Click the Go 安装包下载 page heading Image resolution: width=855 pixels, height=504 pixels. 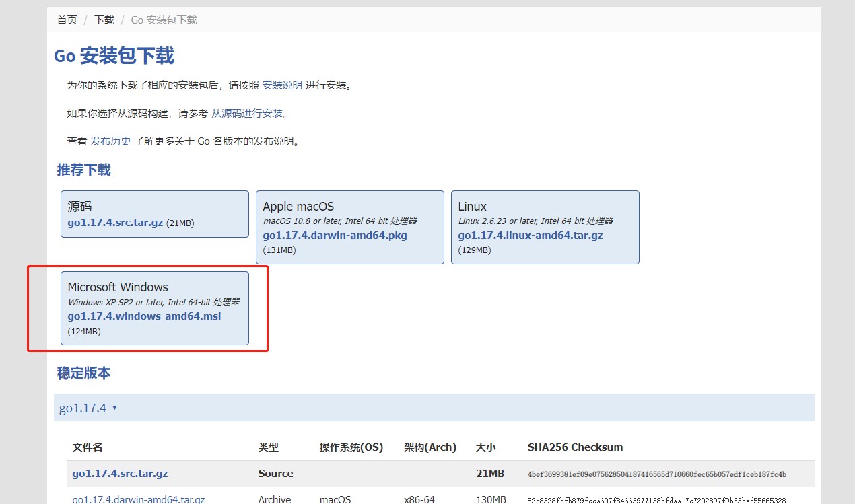click(114, 55)
